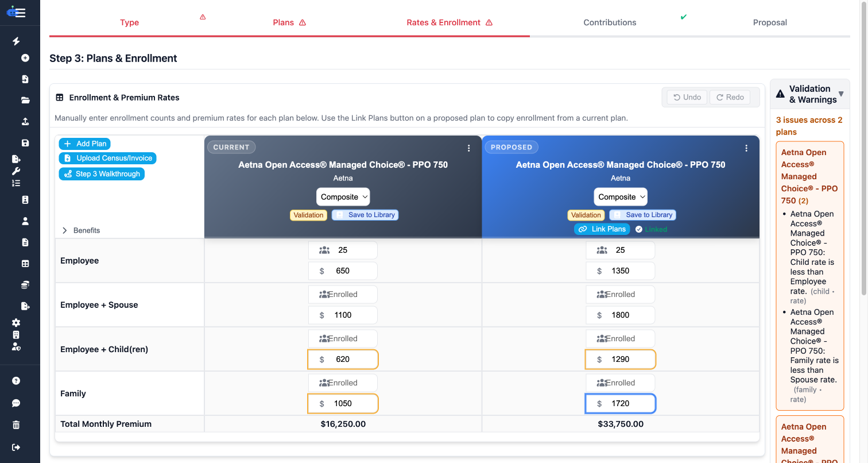
Task: Open the three-dot menu on Current plan
Action: click(469, 148)
